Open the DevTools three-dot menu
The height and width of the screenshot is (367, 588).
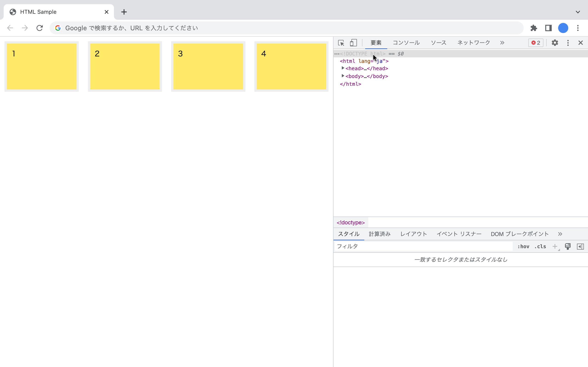(x=568, y=42)
